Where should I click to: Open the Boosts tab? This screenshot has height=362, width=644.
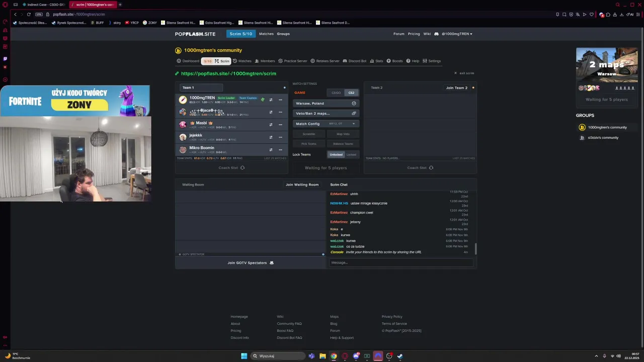[x=394, y=61]
